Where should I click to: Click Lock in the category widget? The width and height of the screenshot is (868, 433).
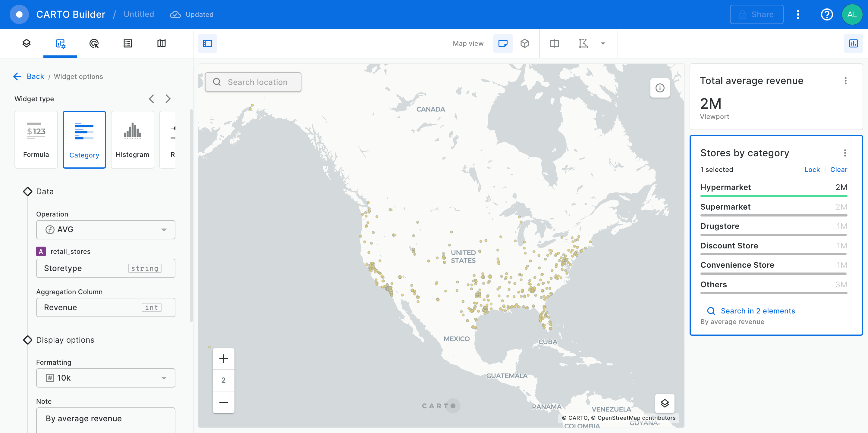click(812, 169)
